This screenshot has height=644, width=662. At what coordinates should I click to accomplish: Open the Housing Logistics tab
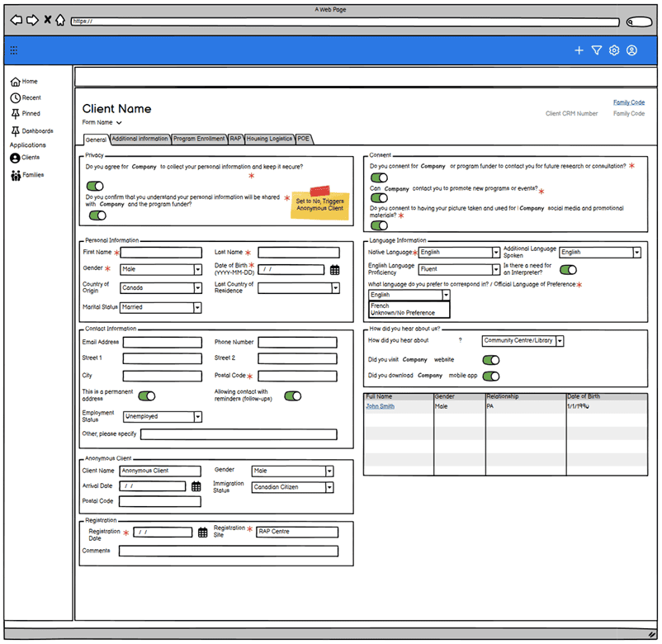269,139
